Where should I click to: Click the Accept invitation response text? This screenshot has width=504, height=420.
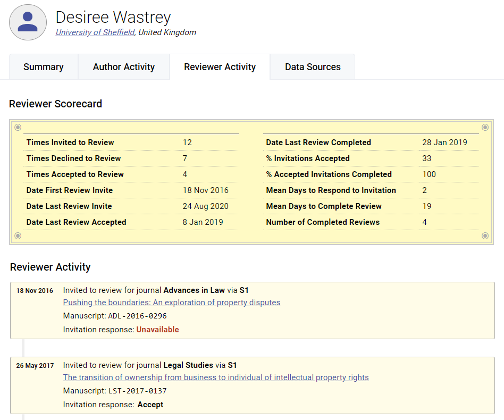click(150, 405)
